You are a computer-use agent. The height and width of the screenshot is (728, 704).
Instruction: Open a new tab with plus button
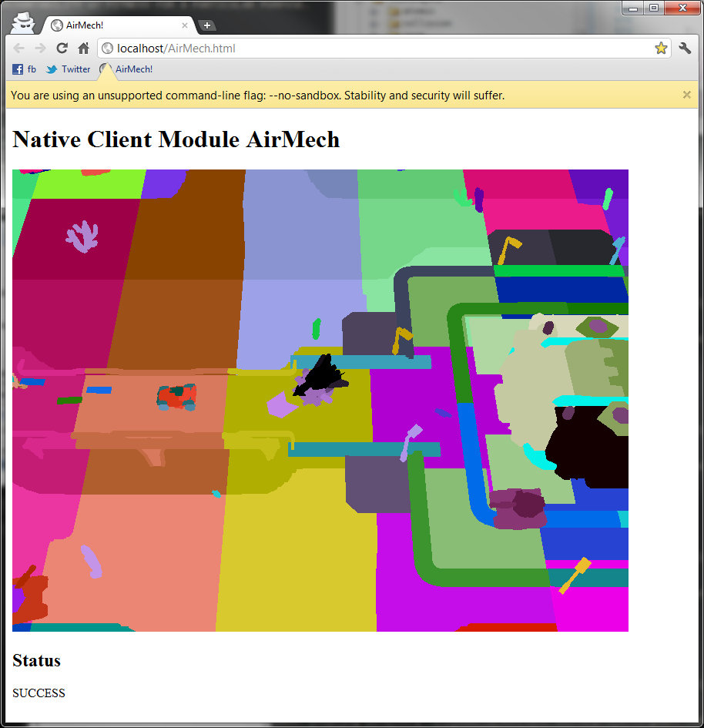(x=206, y=25)
